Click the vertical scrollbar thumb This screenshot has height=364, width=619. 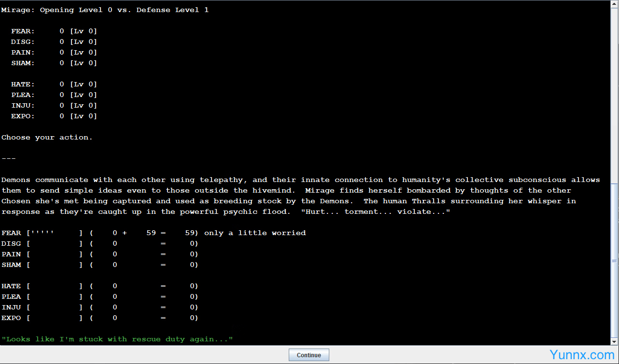[x=615, y=261]
